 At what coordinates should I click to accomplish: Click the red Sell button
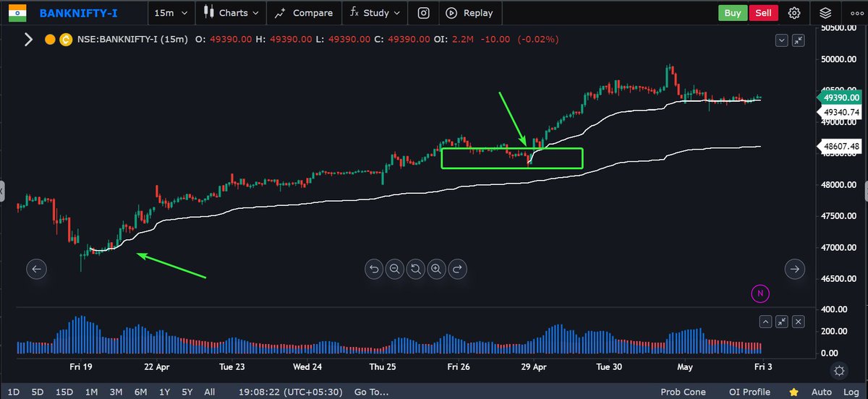click(763, 12)
